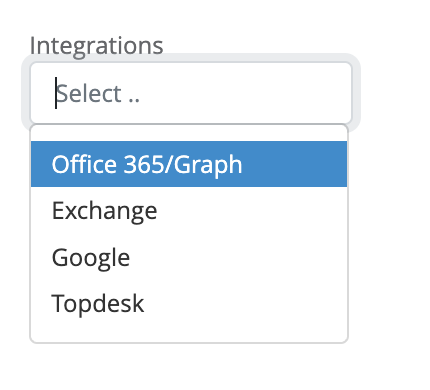Click the option between Exchange and Topdesk

pyautogui.click(x=189, y=257)
